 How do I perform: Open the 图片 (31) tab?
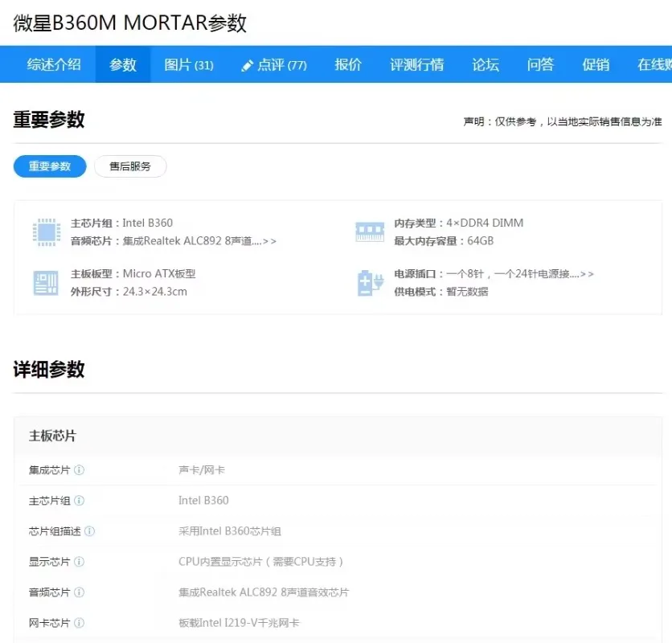click(x=189, y=65)
